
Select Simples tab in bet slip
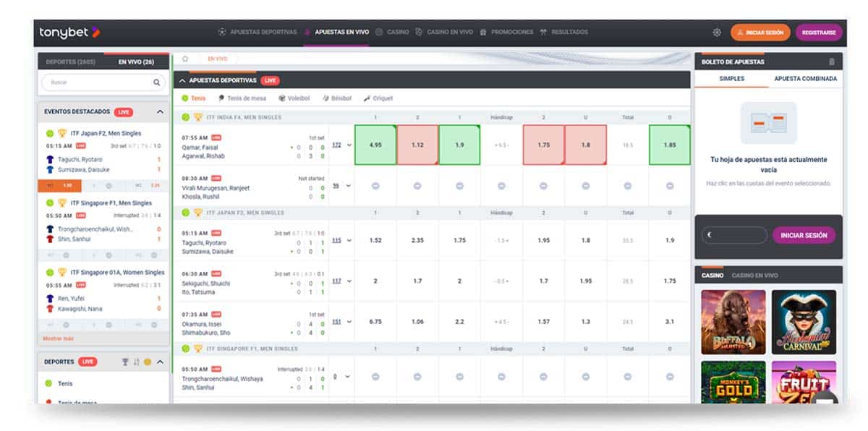click(x=731, y=79)
